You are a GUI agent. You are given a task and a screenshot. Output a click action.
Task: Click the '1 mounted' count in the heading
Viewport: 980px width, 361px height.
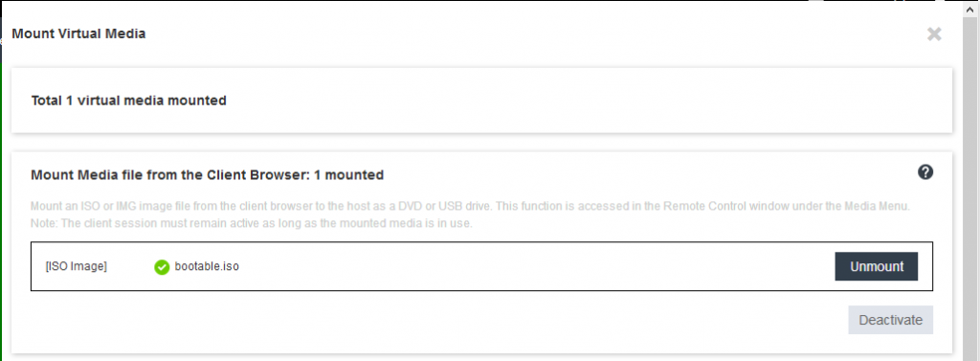tap(348, 175)
